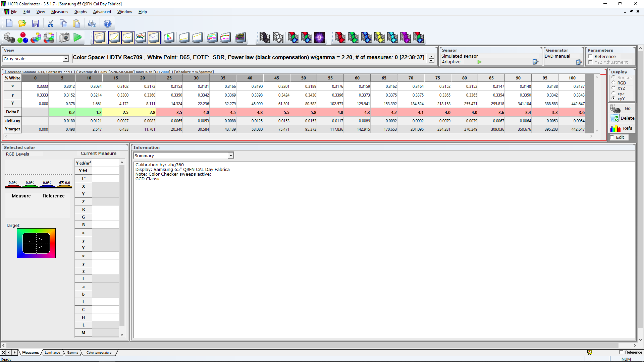The width and height of the screenshot is (644, 362).
Task: Click the New document icon
Action: click(x=9, y=23)
